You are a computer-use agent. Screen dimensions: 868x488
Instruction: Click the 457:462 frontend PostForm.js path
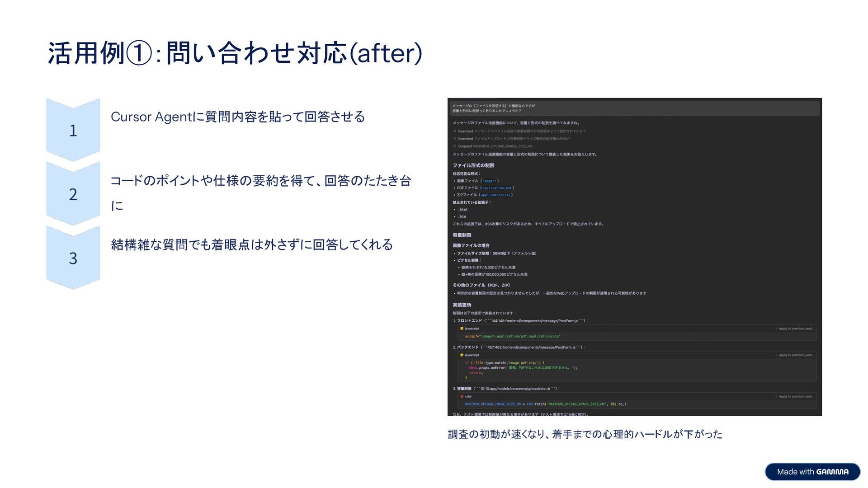point(531,347)
